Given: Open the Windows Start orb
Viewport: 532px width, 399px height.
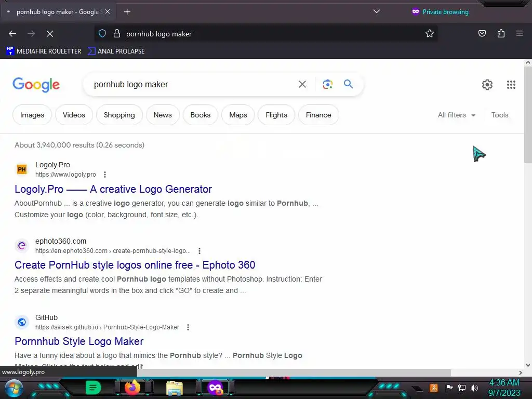Looking at the screenshot, I should click(x=14, y=388).
